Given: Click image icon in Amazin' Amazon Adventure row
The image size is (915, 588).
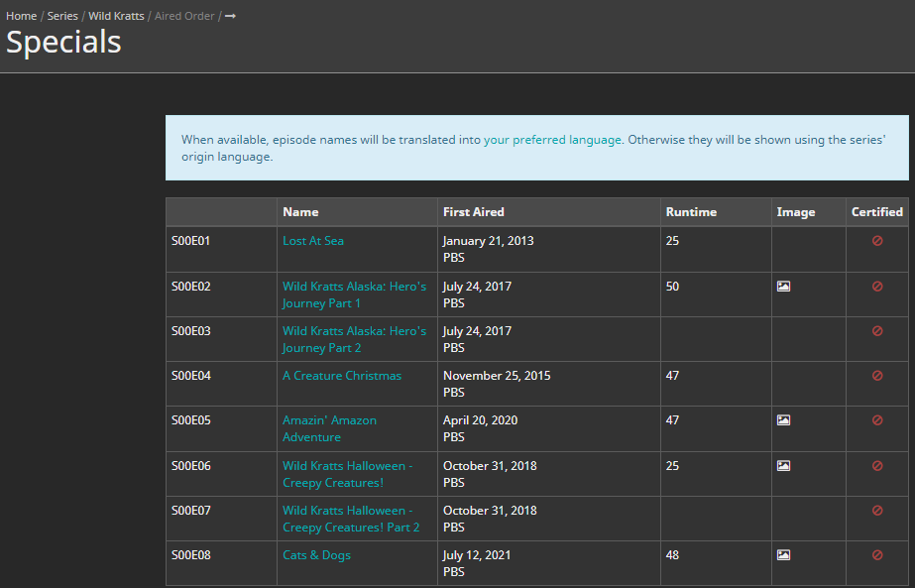Looking at the screenshot, I should (x=783, y=420).
